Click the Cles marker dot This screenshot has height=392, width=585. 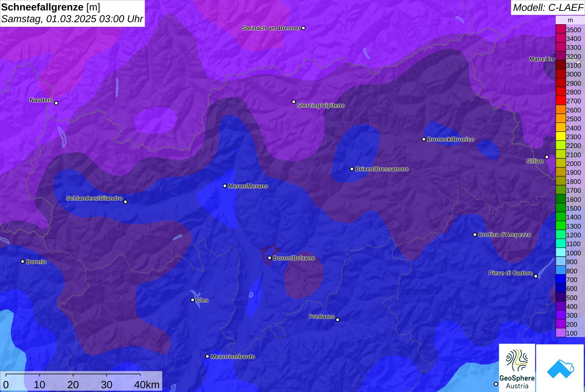point(193,300)
